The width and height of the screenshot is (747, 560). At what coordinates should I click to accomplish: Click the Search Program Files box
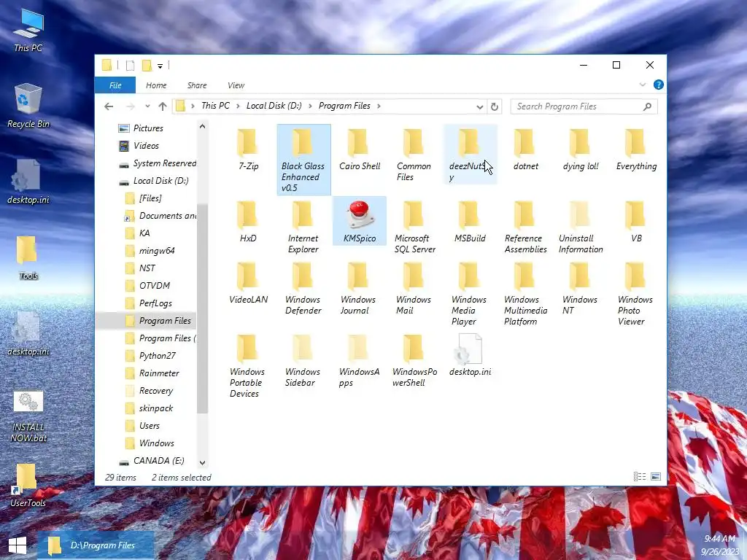click(x=584, y=106)
